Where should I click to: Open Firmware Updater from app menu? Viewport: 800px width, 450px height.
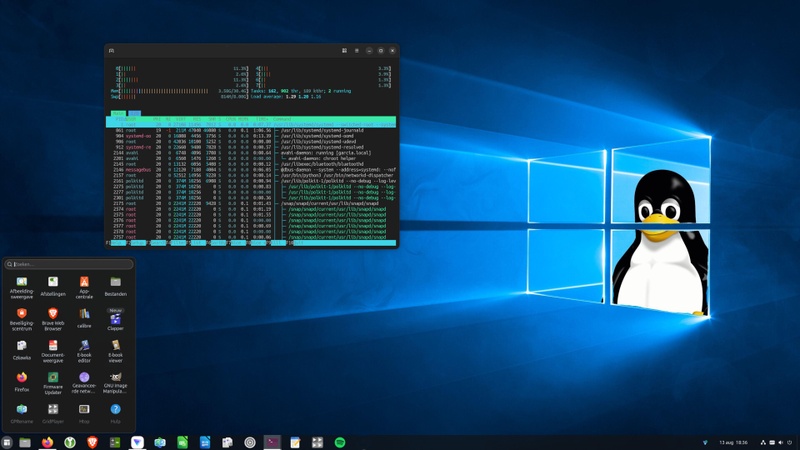pos(53,383)
